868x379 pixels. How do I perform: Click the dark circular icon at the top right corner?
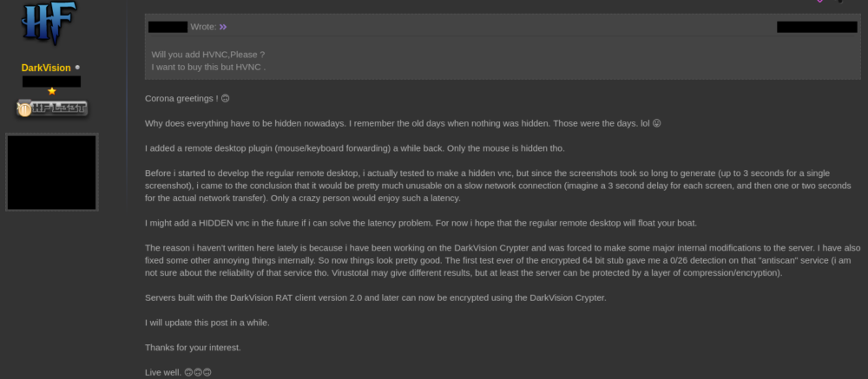click(x=839, y=1)
